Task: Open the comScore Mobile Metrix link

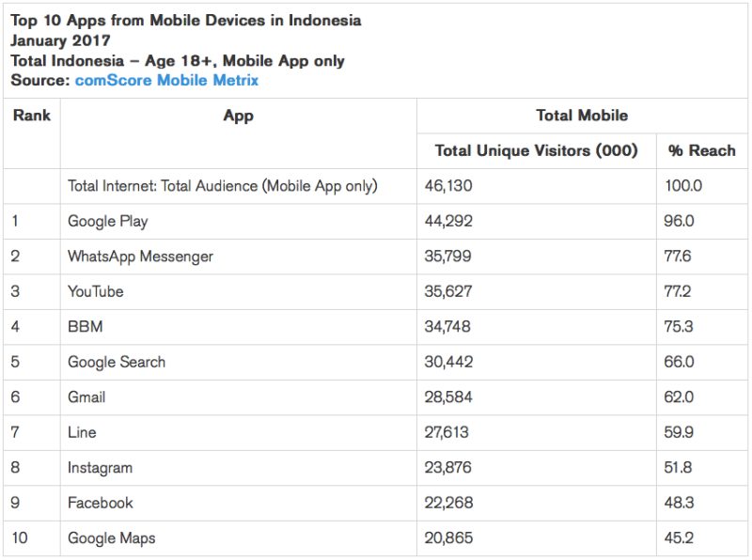Action: [166, 80]
